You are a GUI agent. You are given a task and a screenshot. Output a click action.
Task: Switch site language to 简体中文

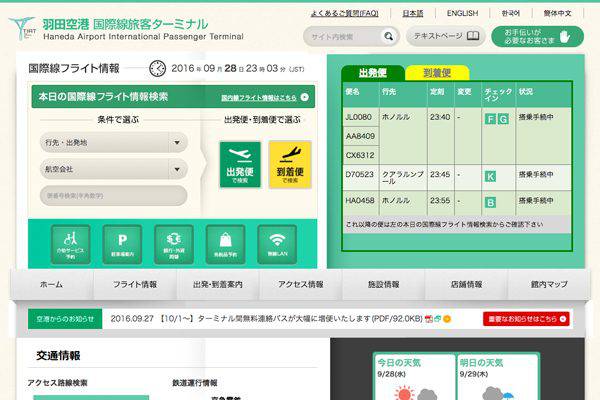click(x=558, y=13)
